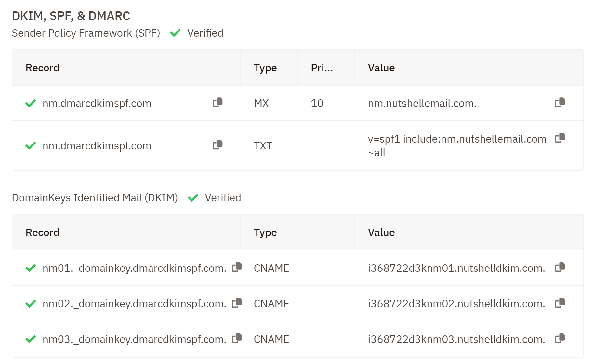Copy the i368722d3knm02 CNAME value

(x=560, y=303)
